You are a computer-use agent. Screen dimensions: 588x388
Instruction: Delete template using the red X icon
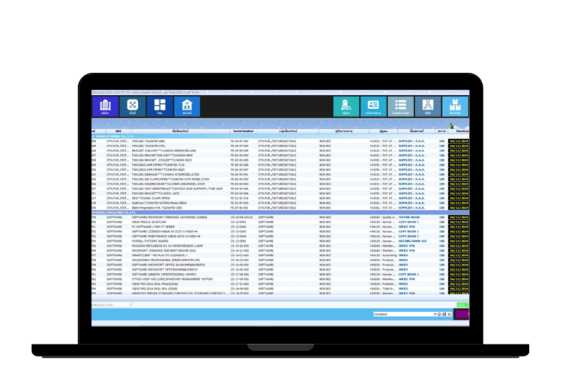pos(449,314)
